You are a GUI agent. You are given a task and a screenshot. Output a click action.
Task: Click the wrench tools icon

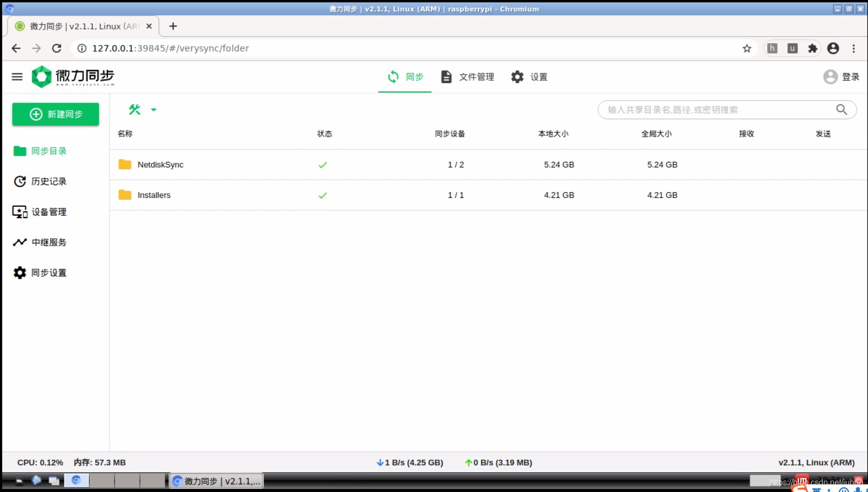click(134, 110)
